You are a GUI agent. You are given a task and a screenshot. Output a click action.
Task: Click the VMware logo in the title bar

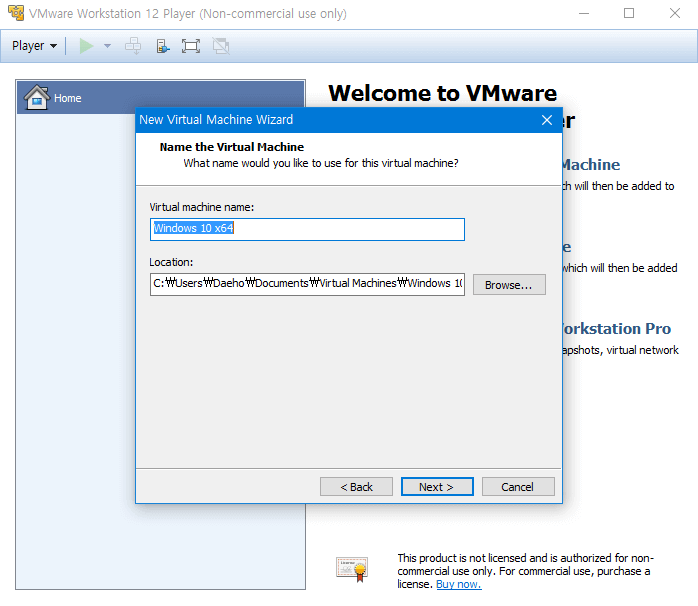[16, 14]
